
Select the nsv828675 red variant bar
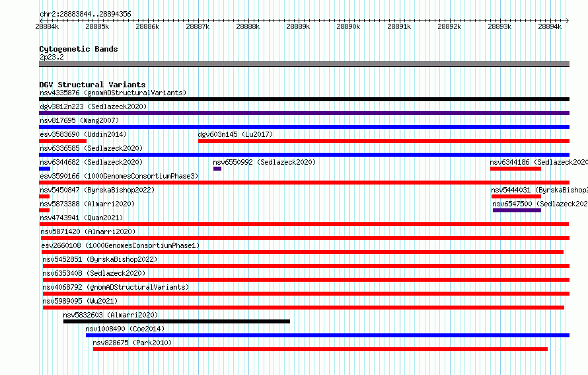click(x=320, y=349)
